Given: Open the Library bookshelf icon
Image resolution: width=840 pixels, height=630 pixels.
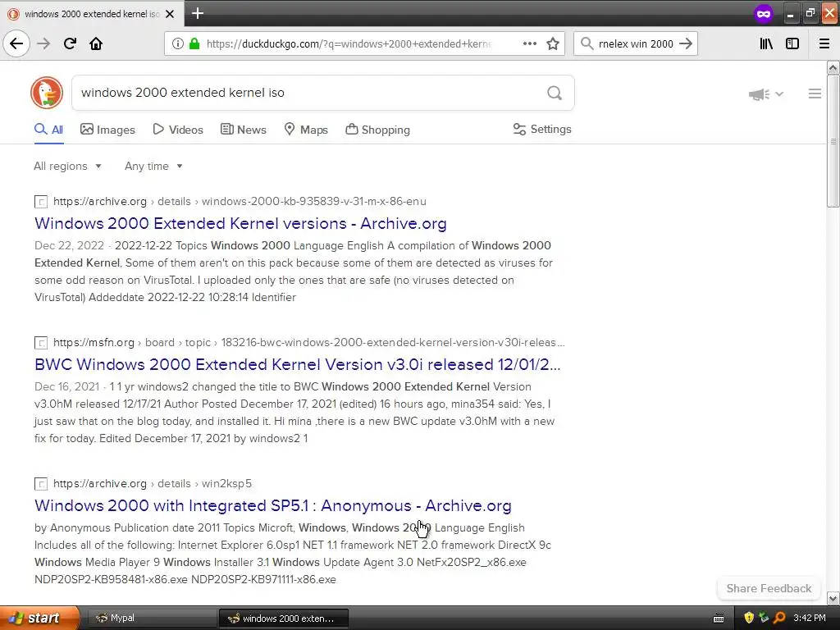Looking at the screenshot, I should (766, 44).
